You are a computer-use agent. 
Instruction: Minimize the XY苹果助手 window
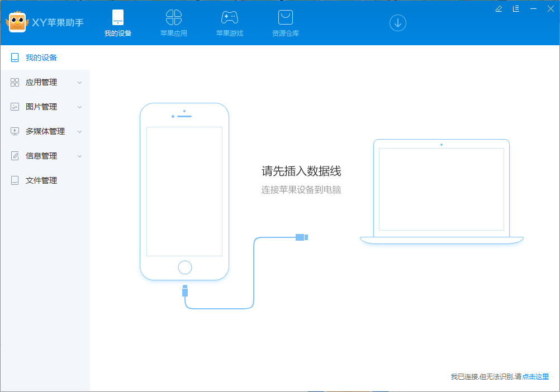[533, 9]
